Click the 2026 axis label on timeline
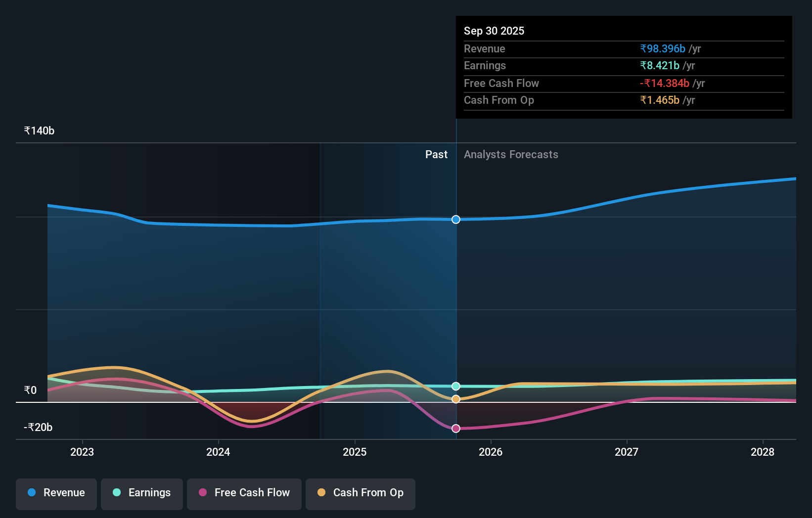Viewport: 812px width, 518px height. point(491,452)
